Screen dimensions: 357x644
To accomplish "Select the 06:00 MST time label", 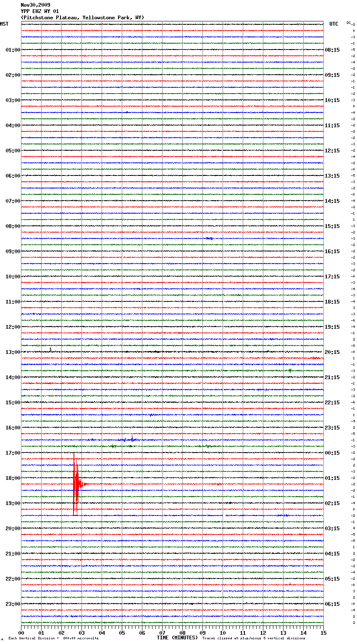I will (13, 176).
